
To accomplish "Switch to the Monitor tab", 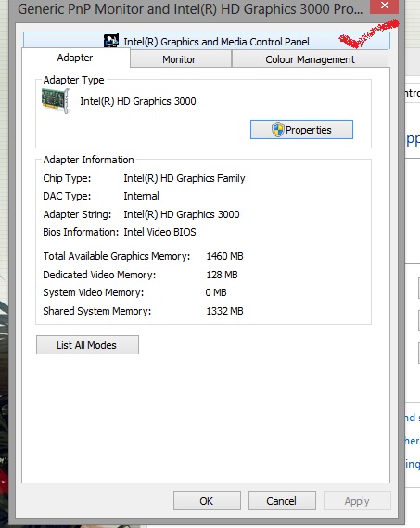I will pyautogui.click(x=181, y=59).
